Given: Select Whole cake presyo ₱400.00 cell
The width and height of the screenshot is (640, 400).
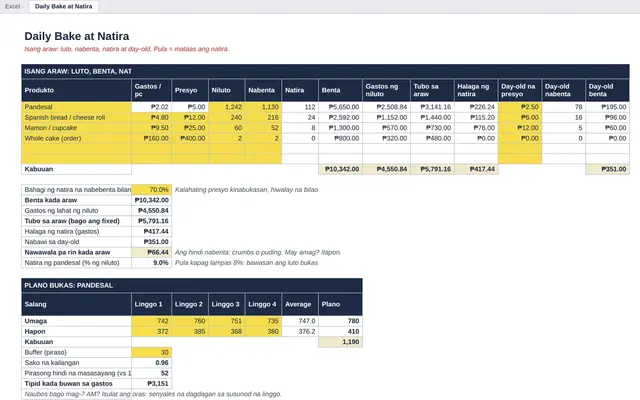Looking at the screenshot, I should tap(190, 138).
